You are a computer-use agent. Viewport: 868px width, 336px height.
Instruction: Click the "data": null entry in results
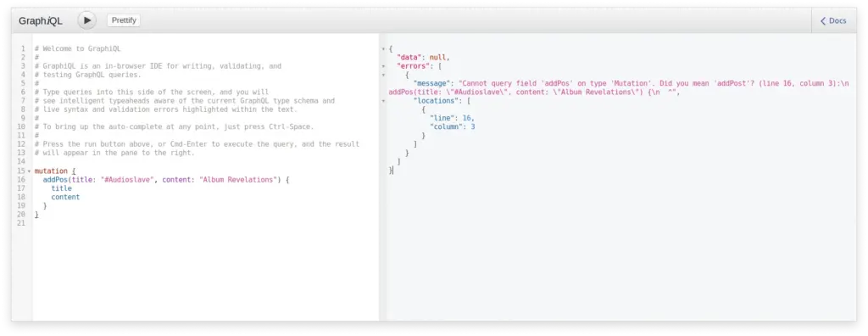(x=424, y=57)
